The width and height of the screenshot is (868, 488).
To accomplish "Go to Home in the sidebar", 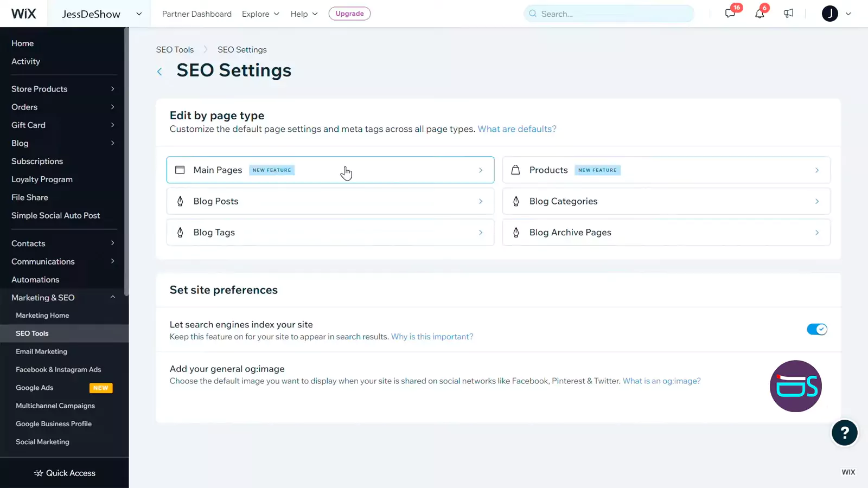I will (x=23, y=43).
